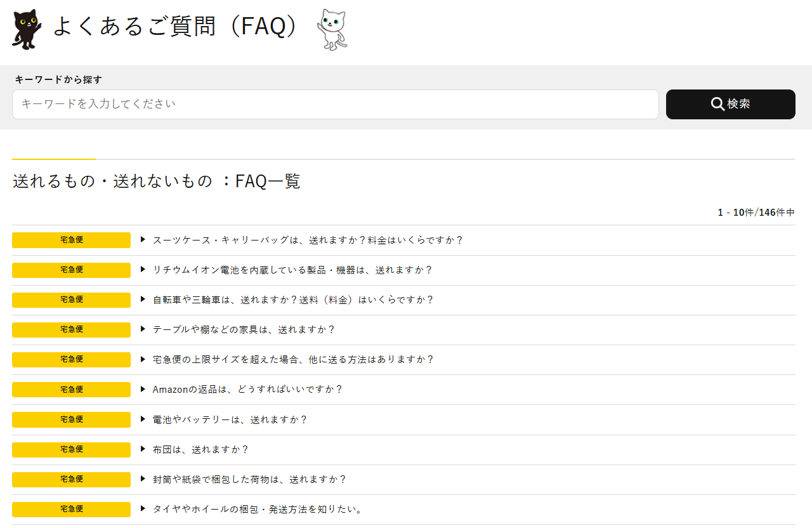
Task: Click the triangle arrow before 布団 question
Action: click(x=143, y=449)
